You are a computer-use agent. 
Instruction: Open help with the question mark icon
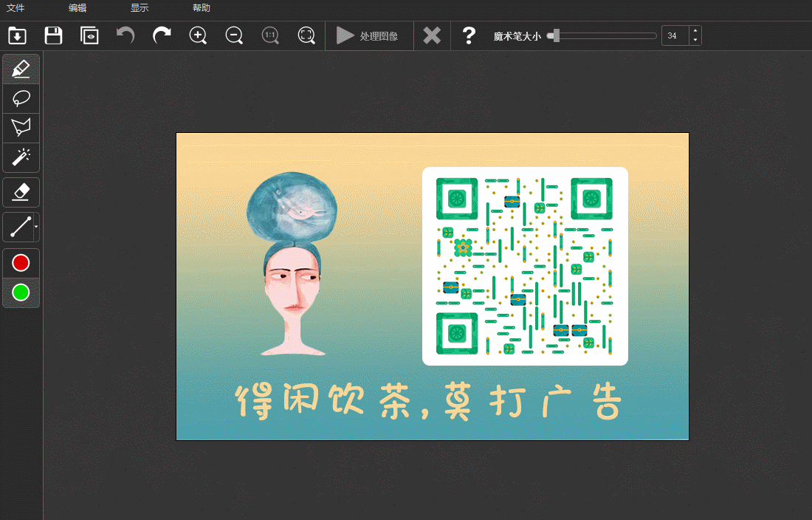click(x=469, y=35)
